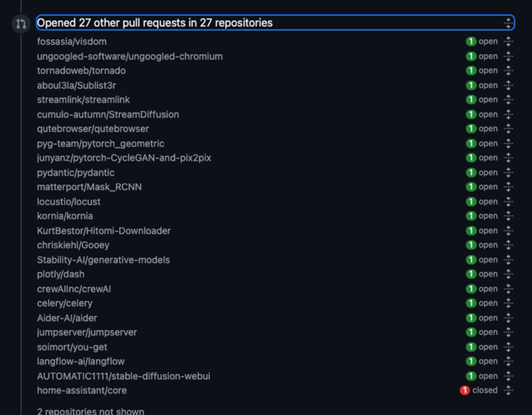
Task: Expand the streamlink/streamlink row toggle
Action: click(508, 100)
